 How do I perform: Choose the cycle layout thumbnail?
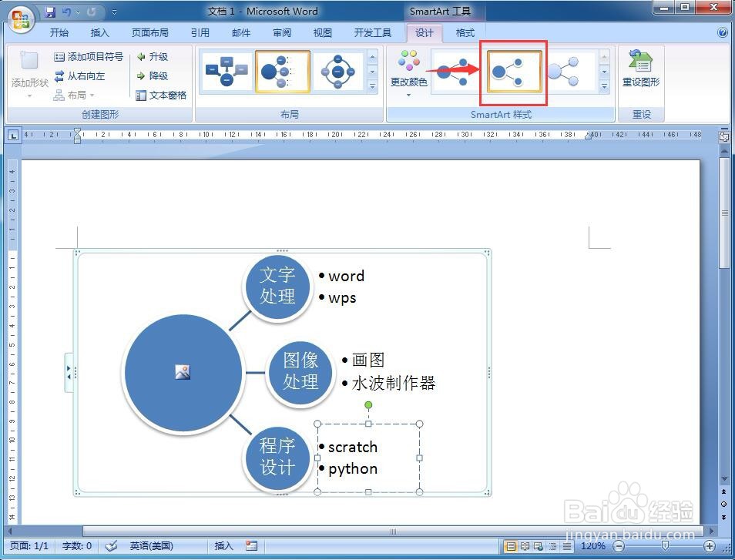[338, 72]
